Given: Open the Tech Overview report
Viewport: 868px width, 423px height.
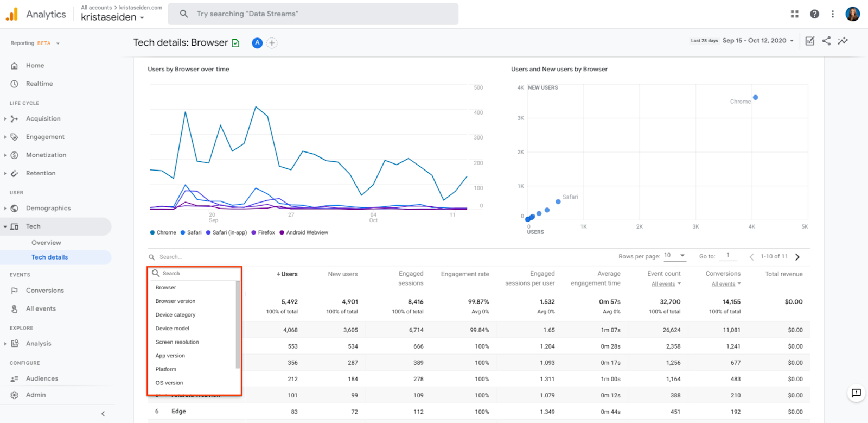Looking at the screenshot, I should click(46, 243).
